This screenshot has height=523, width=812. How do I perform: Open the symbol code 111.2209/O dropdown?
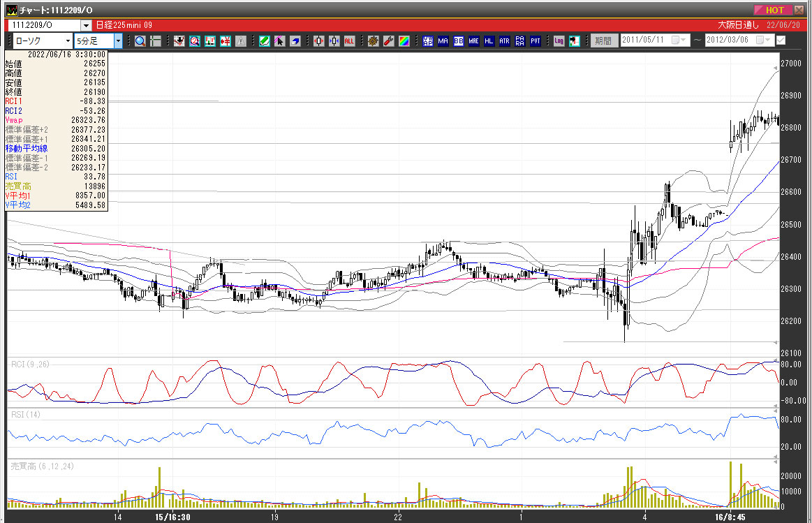(x=86, y=25)
